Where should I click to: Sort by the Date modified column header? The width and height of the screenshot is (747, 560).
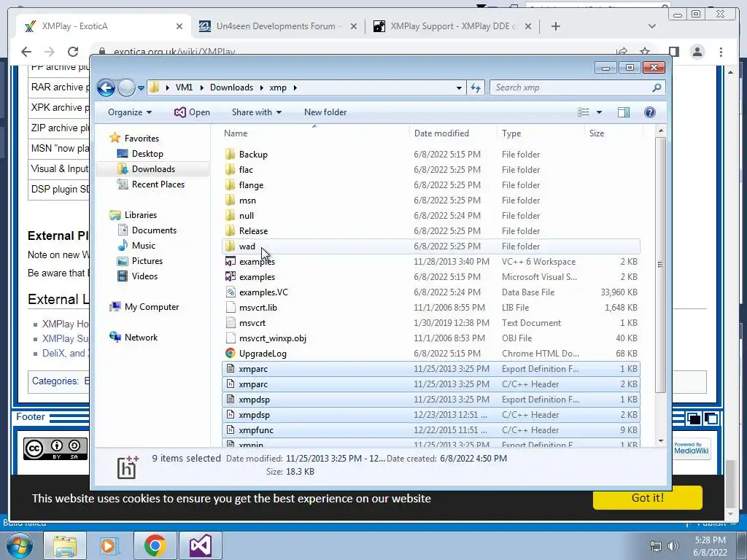click(x=453, y=133)
